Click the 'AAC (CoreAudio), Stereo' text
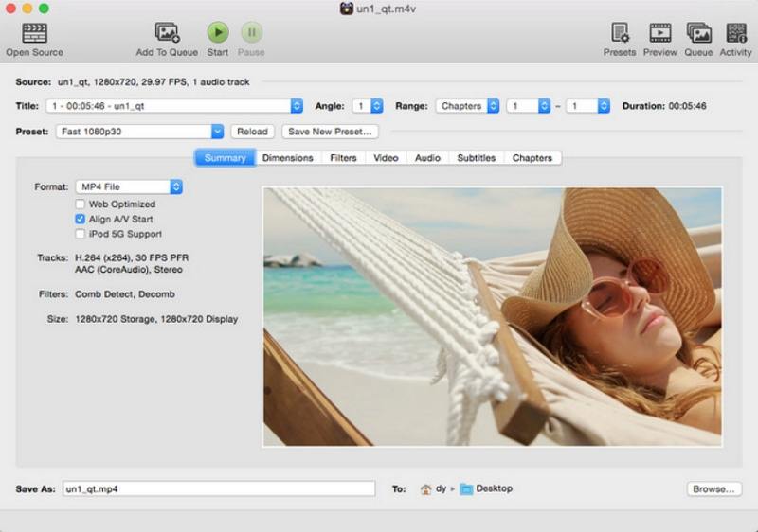 [x=129, y=270]
